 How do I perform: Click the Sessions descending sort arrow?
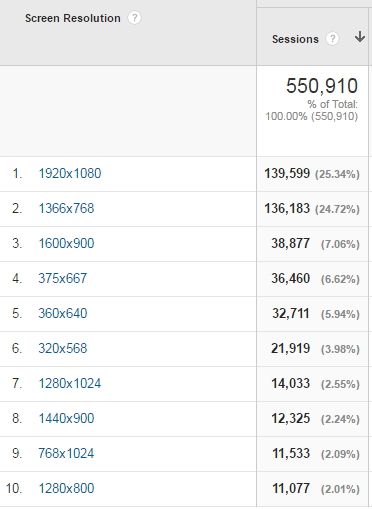click(360, 37)
